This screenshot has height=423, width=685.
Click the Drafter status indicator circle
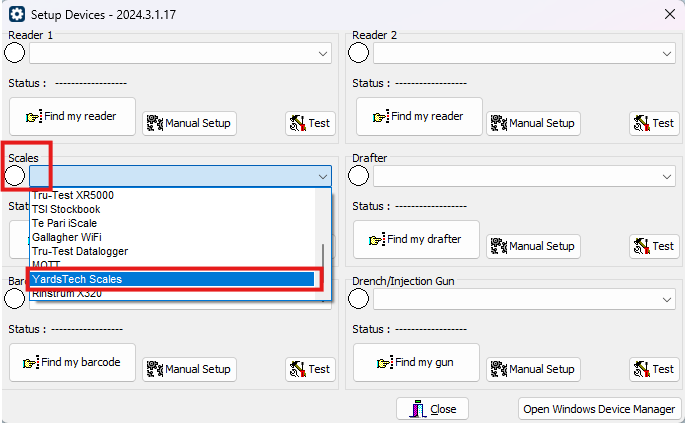coord(359,176)
